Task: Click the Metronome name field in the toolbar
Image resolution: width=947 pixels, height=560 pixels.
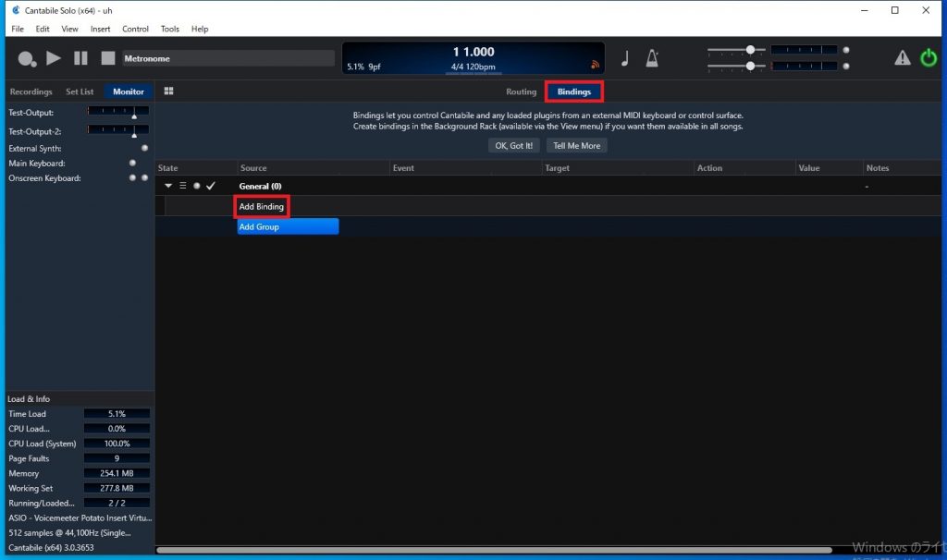Action: pos(228,58)
